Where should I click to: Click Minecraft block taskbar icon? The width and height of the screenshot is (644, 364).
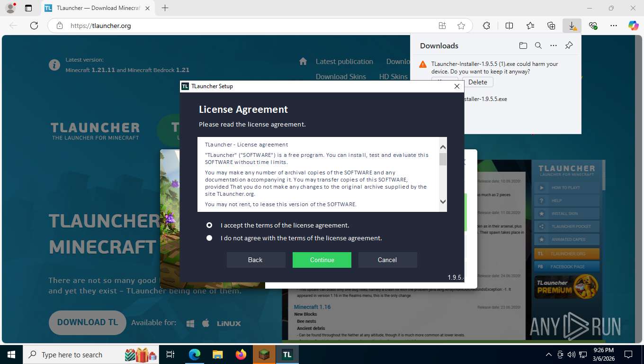(x=264, y=355)
